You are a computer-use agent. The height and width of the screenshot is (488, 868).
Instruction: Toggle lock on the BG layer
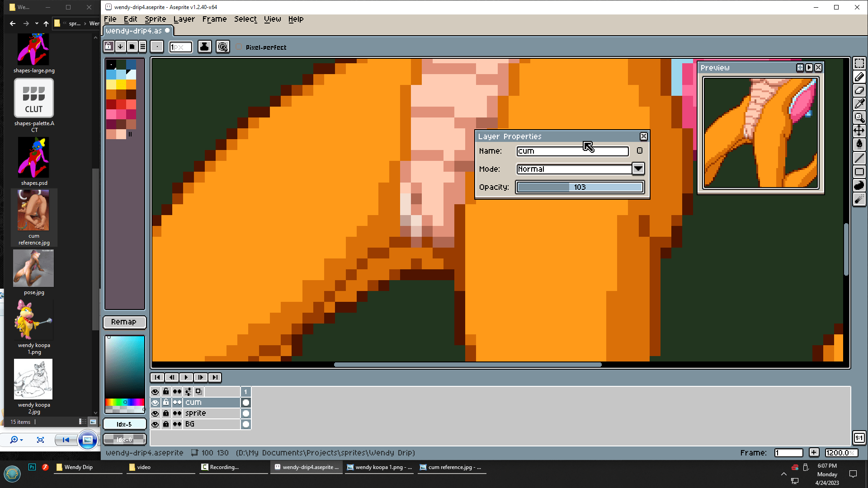(166, 424)
